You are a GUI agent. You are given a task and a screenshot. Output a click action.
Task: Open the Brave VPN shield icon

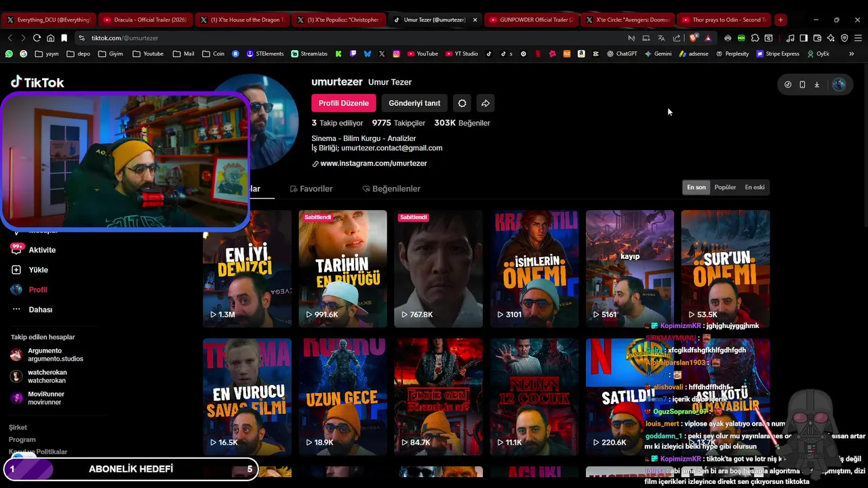click(x=845, y=38)
